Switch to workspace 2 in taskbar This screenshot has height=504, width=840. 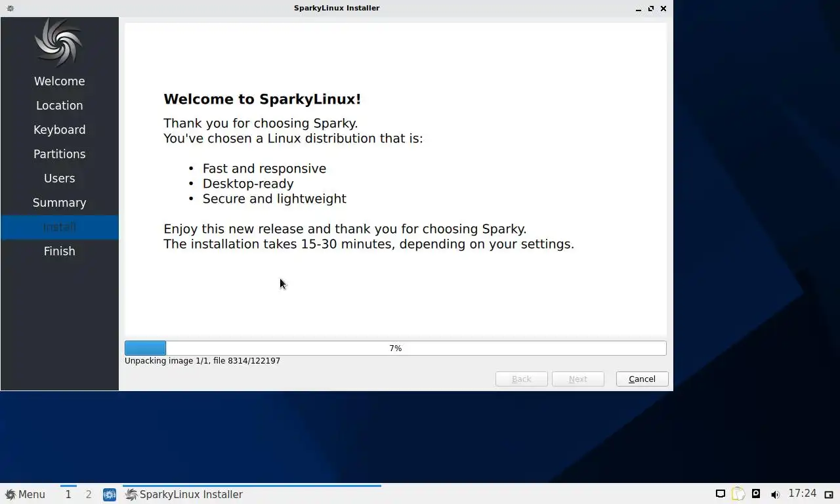(89, 494)
